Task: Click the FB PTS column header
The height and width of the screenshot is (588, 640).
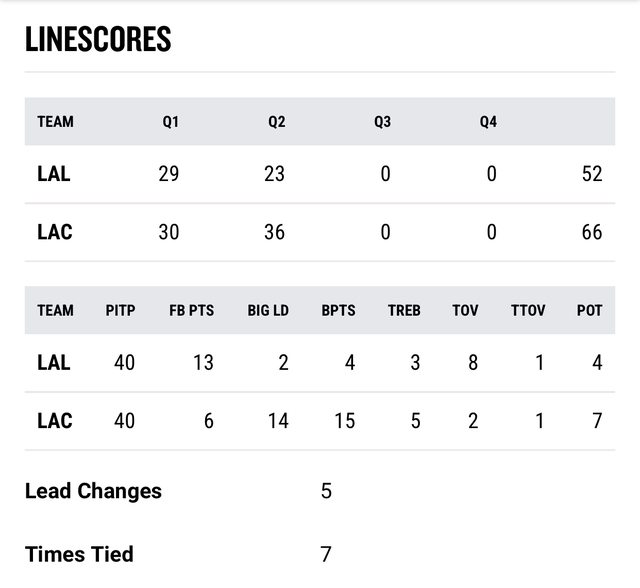Action: click(x=191, y=311)
